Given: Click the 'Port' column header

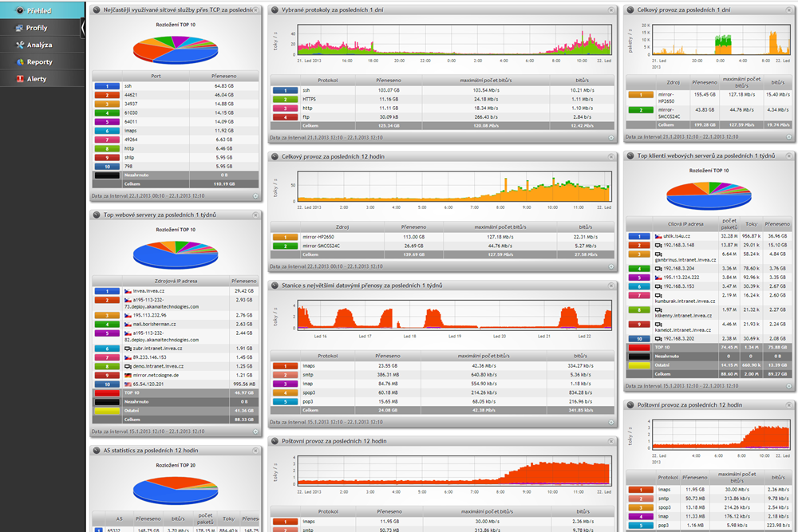Looking at the screenshot, I should click(156, 77).
